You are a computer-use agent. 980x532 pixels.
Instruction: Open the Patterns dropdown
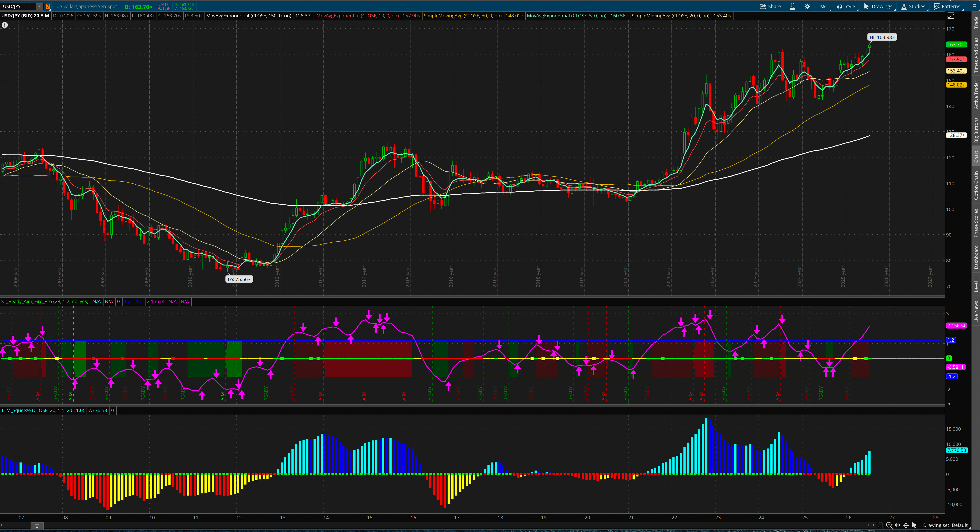click(947, 6)
